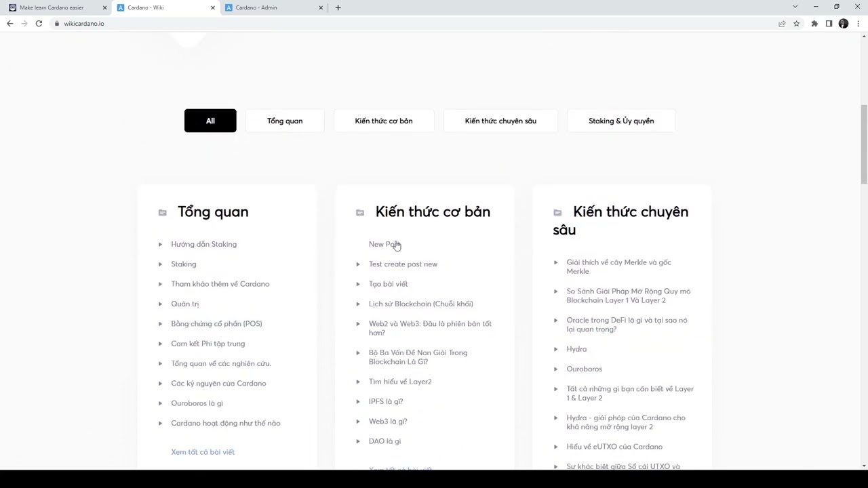Switch to the Cardano - Admin tab
Viewport: 868px width, 488px height.
[x=275, y=7]
